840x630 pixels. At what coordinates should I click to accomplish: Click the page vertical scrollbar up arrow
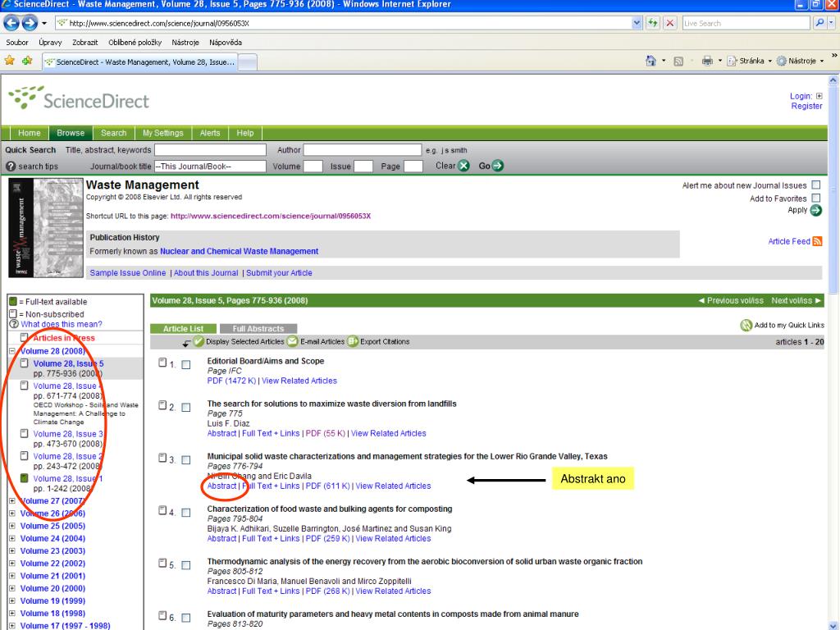(833, 80)
